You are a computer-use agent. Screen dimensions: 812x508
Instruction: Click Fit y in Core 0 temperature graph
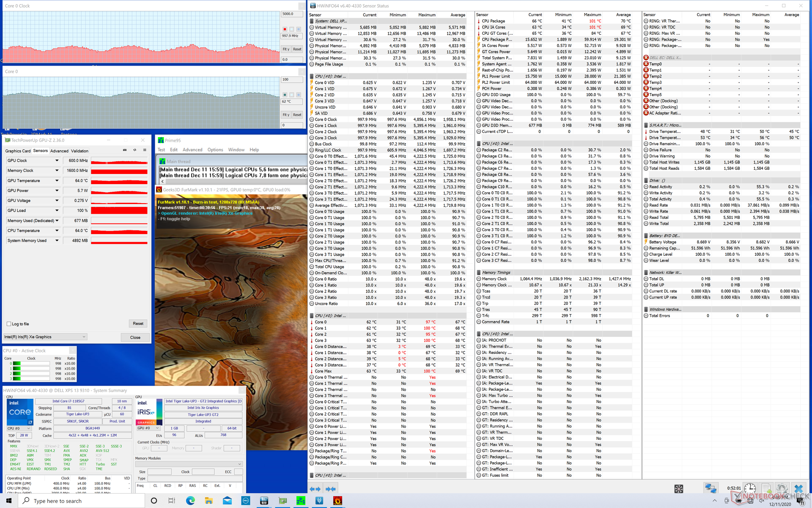pyautogui.click(x=286, y=115)
